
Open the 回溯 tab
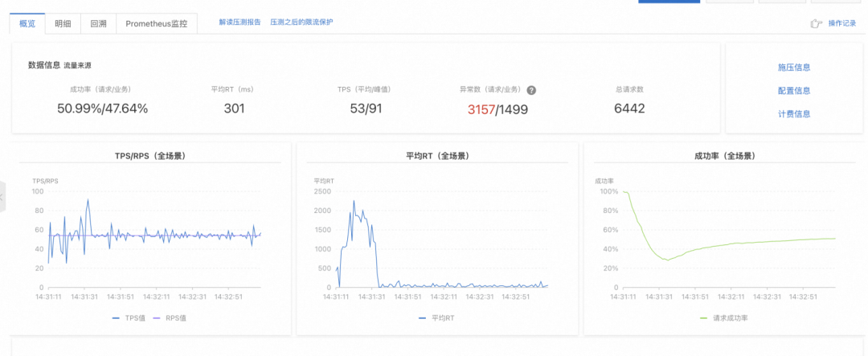pyautogui.click(x=98, y=24)
